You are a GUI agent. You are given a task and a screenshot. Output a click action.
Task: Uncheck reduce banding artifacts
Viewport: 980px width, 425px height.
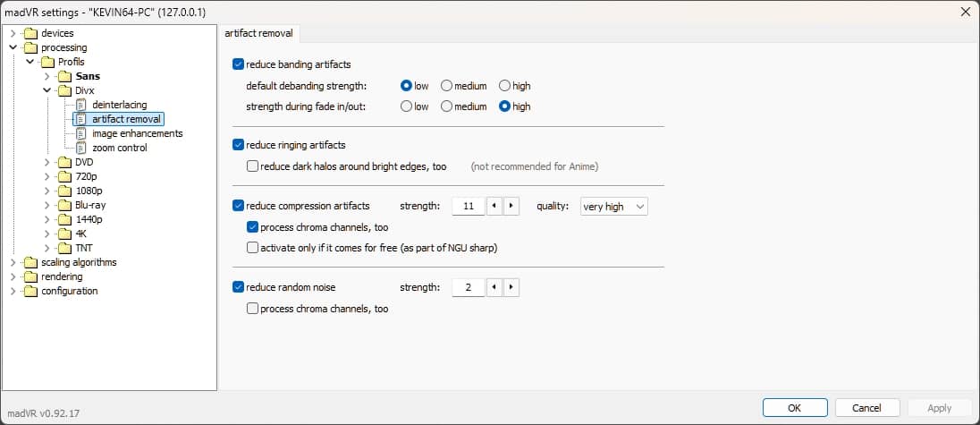click(x=238, y=64)
